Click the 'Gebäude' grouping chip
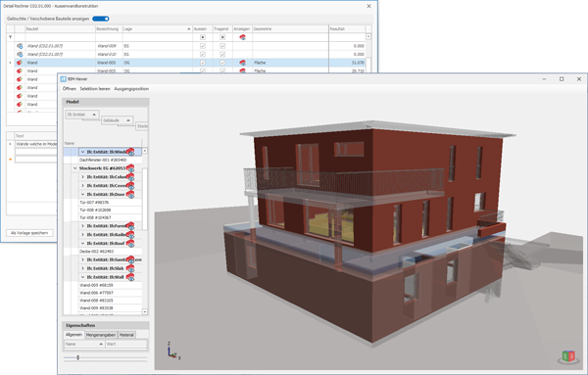The image size is (588, 375). (x=118, y=120)
